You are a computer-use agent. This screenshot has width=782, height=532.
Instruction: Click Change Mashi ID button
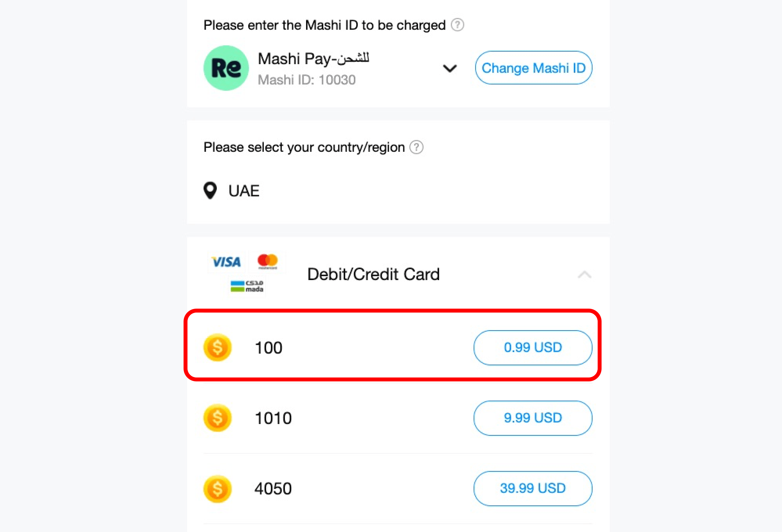[533, 68]
